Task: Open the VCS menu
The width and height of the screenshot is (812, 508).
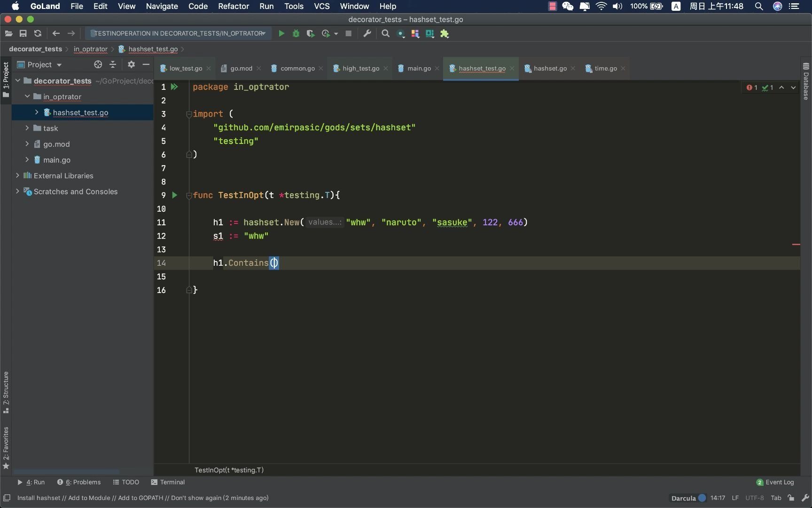Action: (322, 6)
